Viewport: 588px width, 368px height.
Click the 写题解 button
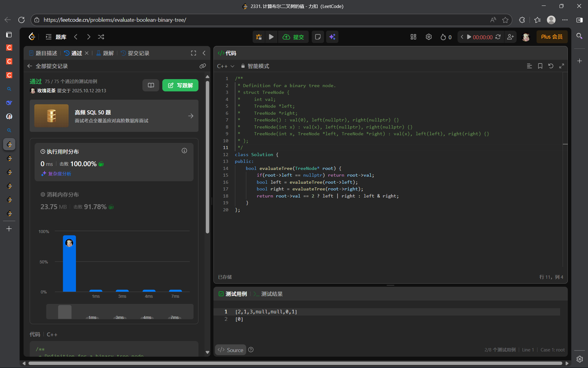[180, 85]
